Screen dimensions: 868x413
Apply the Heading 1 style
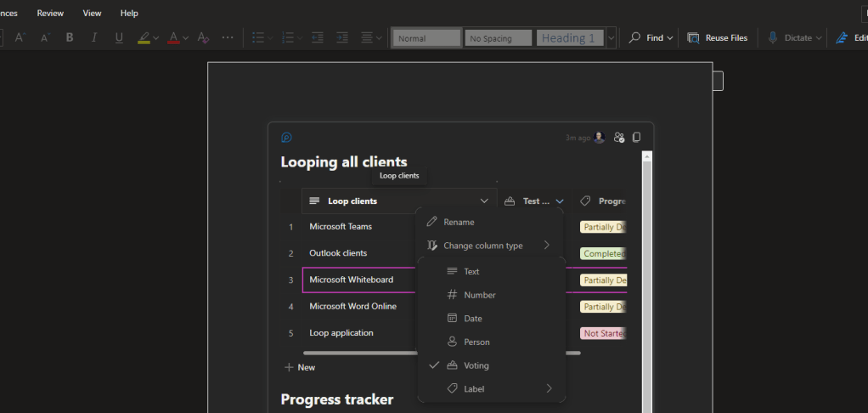pos(569,38)
